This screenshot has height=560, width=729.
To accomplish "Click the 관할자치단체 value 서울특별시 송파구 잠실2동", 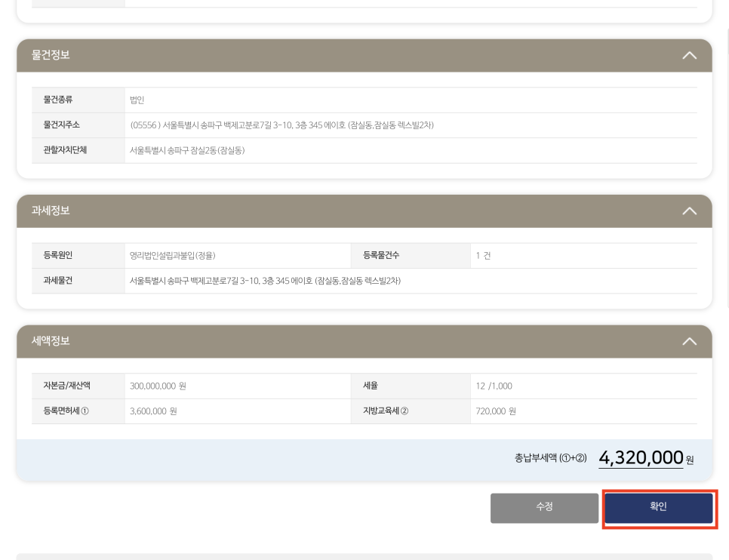I will 187,150.
